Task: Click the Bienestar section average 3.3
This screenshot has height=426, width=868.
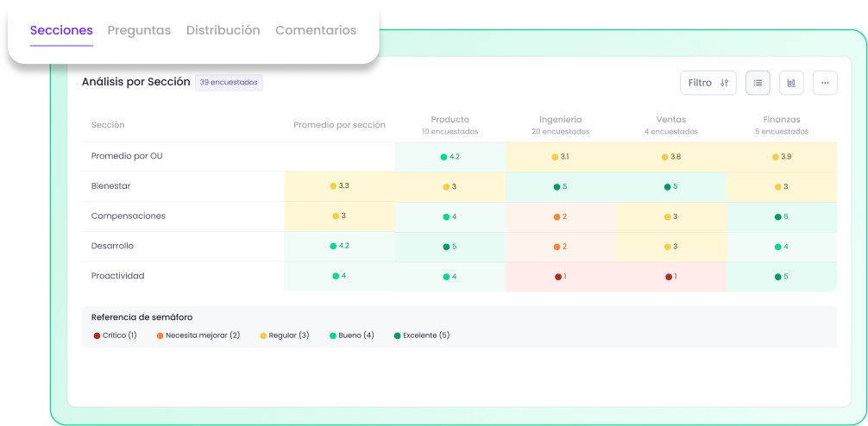Action: tap(339, 186)
